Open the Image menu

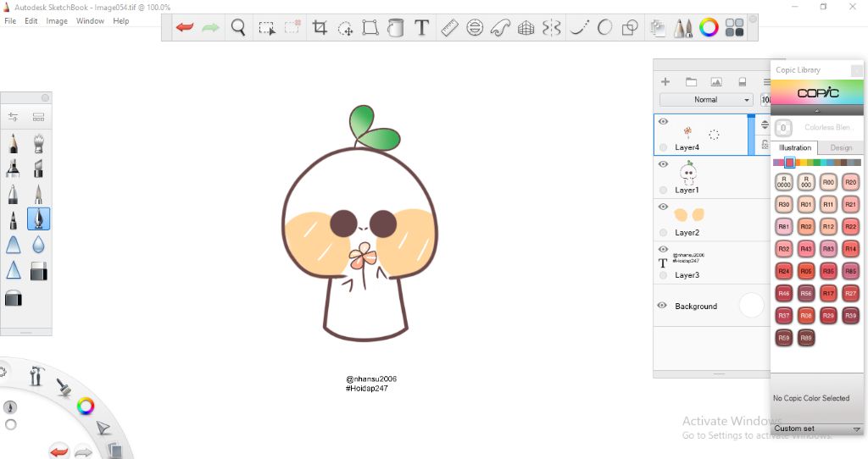[57, 21]
